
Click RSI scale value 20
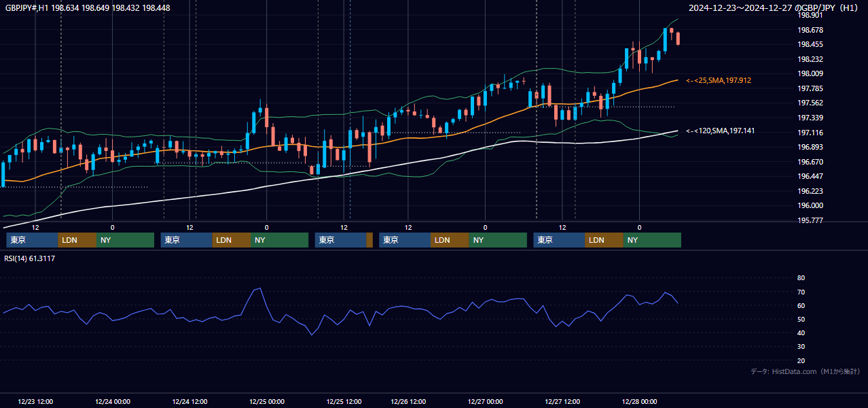point(801,360)
